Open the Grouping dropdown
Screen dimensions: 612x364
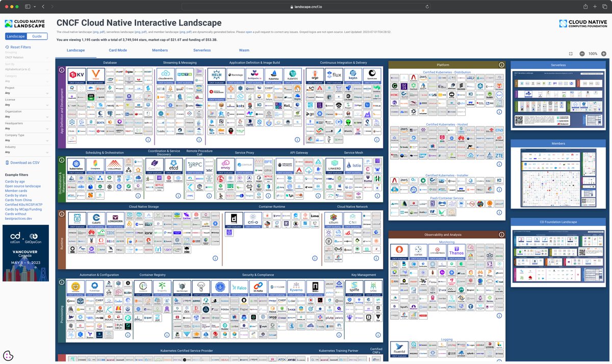27,58
